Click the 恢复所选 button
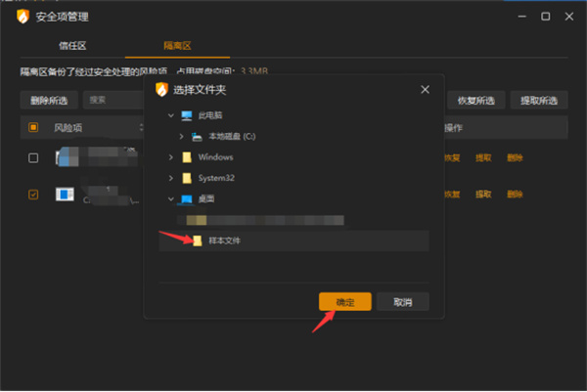This screenshot has width=587, height=392. [475, 101]
